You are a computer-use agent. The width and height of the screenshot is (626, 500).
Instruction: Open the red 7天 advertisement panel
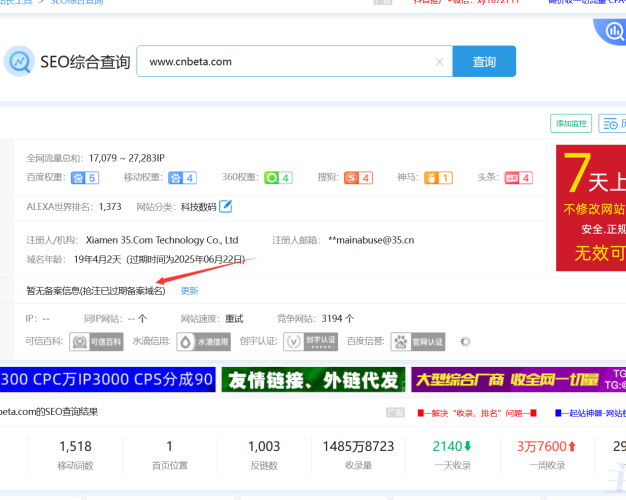591,208
